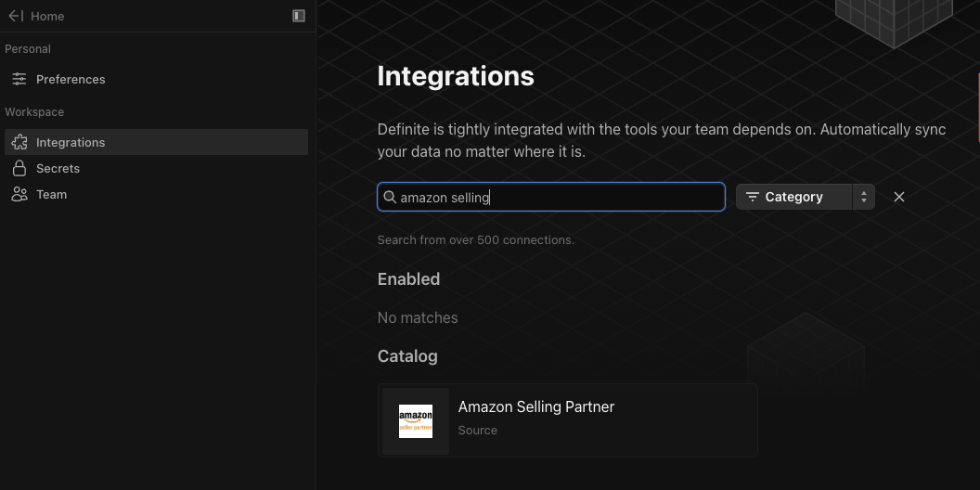This screenshot has height=490, width=980.
Task: Collapse the sidebar with the panel icon
Action: click(299, 16)
